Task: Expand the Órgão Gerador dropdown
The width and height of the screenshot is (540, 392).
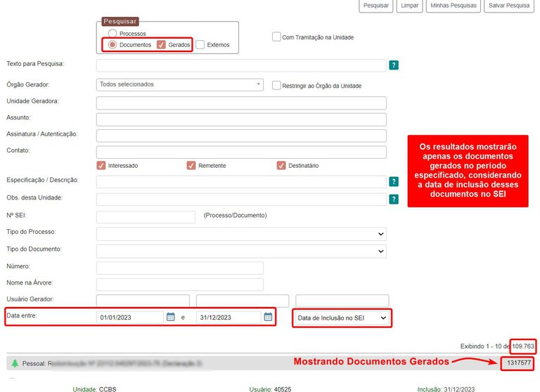Action: click(x=179, y=84)
